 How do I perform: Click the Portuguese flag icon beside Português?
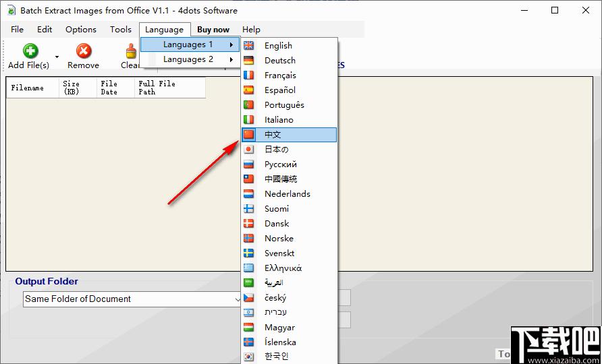pyautogui.click(x=249, y=104)
